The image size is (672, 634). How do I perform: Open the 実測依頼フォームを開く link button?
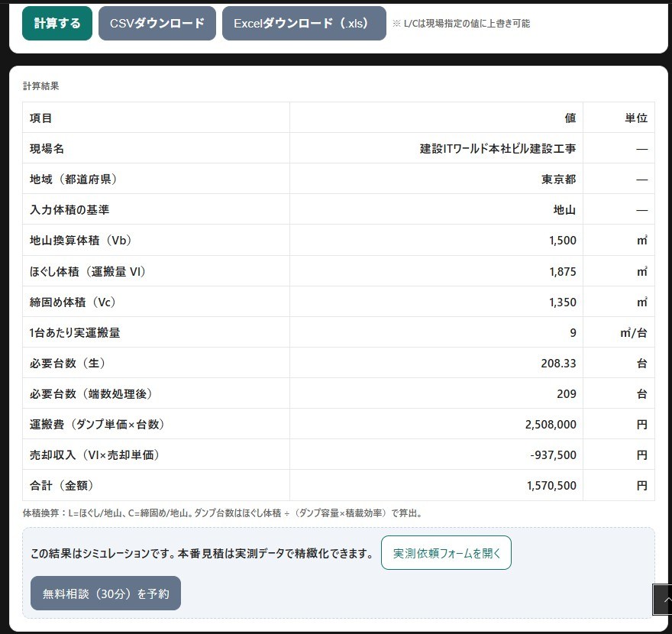tap(446, 552)
